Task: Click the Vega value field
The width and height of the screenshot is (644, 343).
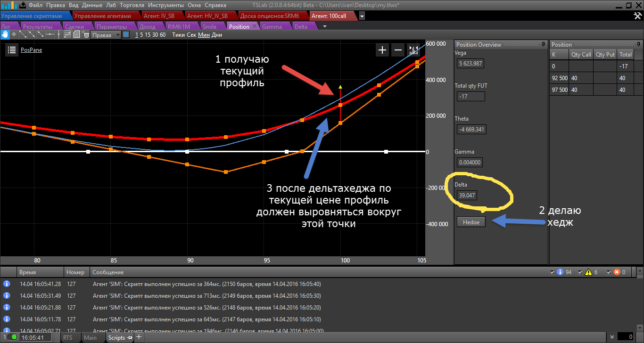Action: [x=470, y=64]
